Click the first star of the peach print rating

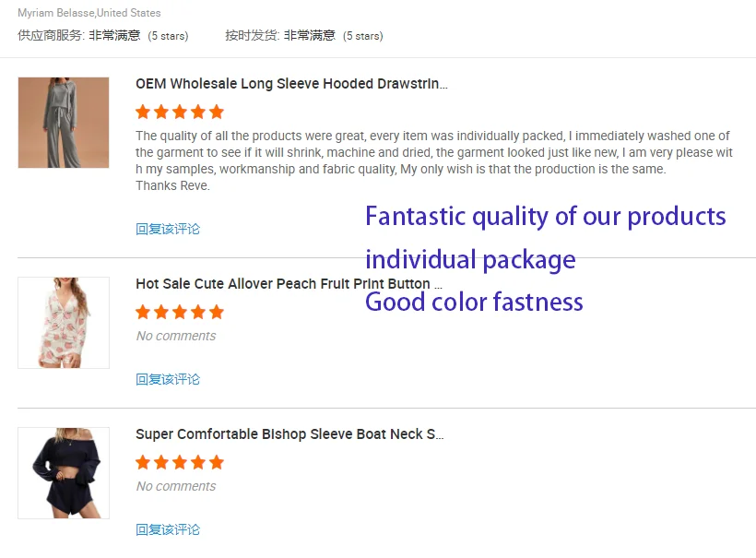(x=143, y=312)
